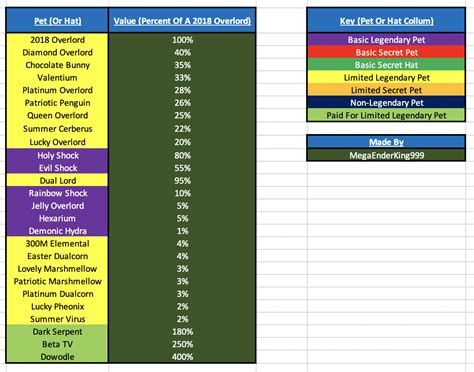
Task: Click the purple Basic Legendary Pet swatch
Action: pyautogui.click(x=386, y=40)
